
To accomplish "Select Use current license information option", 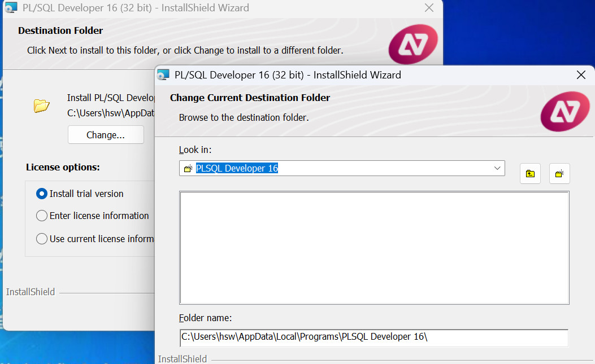I will (42, 239).
